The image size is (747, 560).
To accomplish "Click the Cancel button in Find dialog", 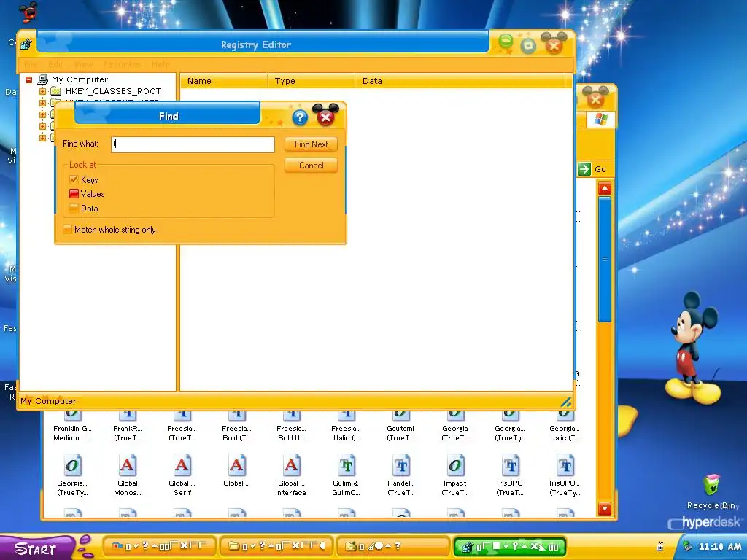I will pyautogui.click(x=311, y=166).
